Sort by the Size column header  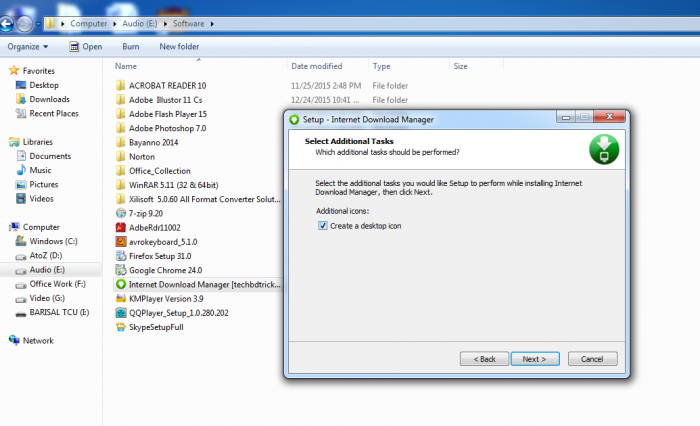(x=476, y=66)
